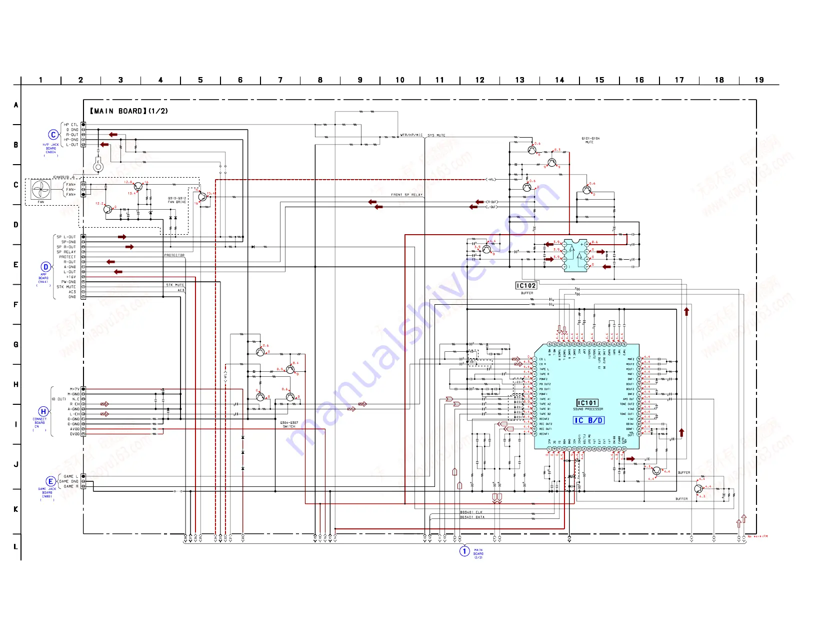Select the blue IC B/D label
The width and height of the screenshot is (840, 632).
588,420
